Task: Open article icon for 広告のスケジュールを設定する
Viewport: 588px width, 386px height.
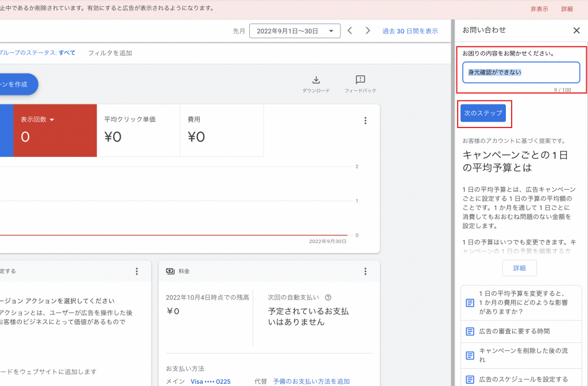Action: coord(470,379)
